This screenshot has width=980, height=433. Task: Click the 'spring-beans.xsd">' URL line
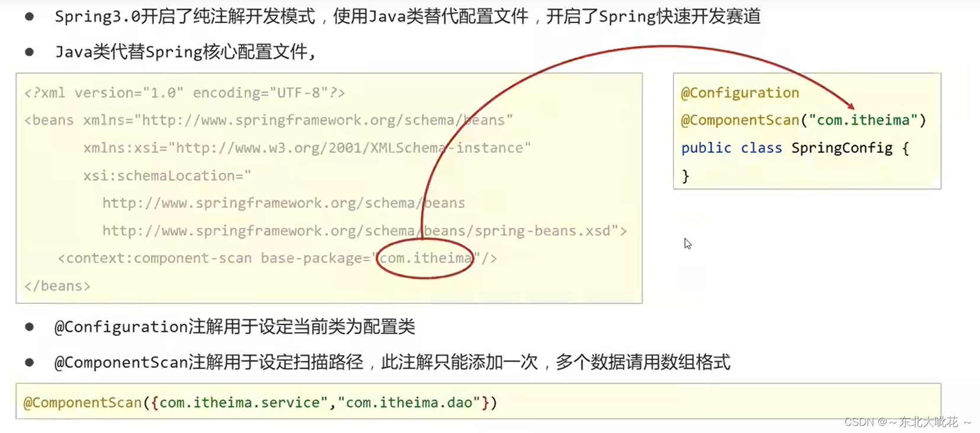point(365,231)
